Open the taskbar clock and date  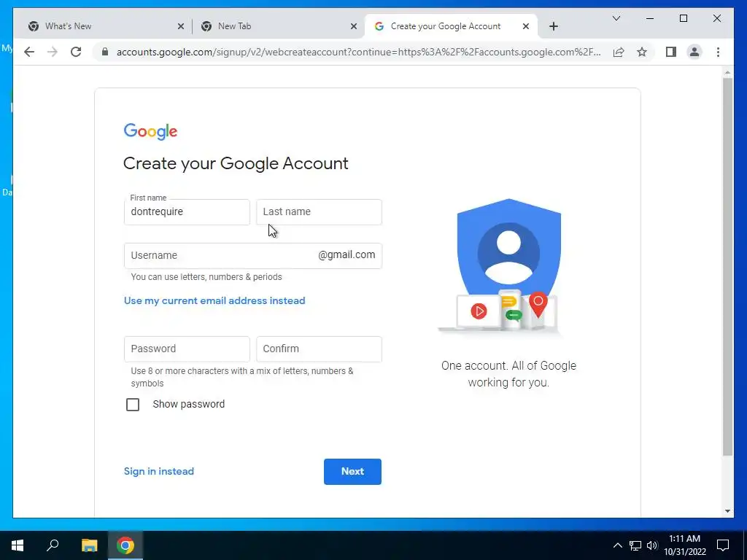click(x=684, y=545)
